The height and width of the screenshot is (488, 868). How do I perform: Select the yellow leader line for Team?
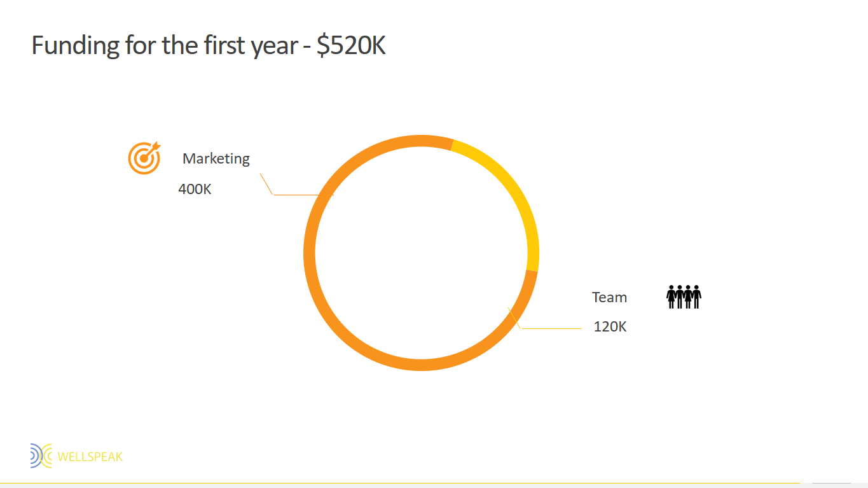point(551,328)
